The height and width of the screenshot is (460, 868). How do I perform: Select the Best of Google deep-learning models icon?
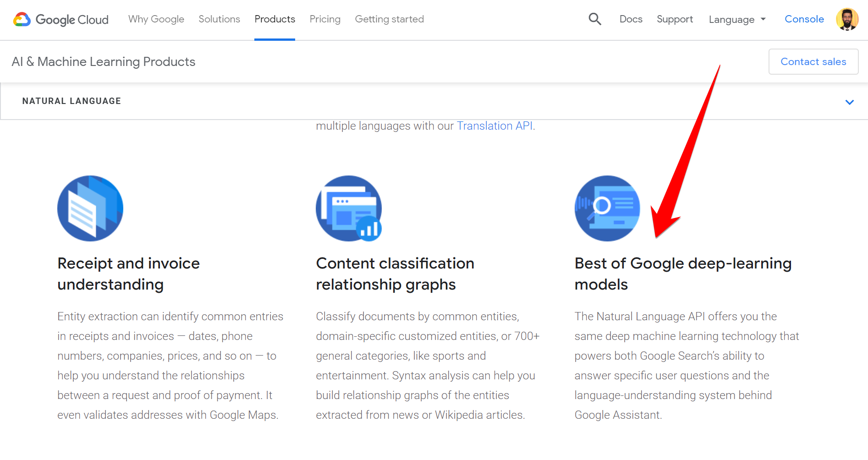pos(607,208)
